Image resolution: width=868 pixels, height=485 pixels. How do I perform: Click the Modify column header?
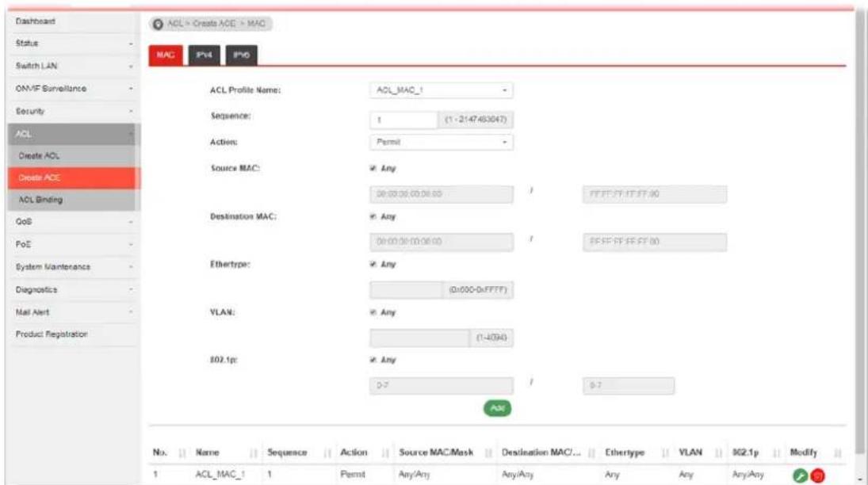click(x=803, y=453)
